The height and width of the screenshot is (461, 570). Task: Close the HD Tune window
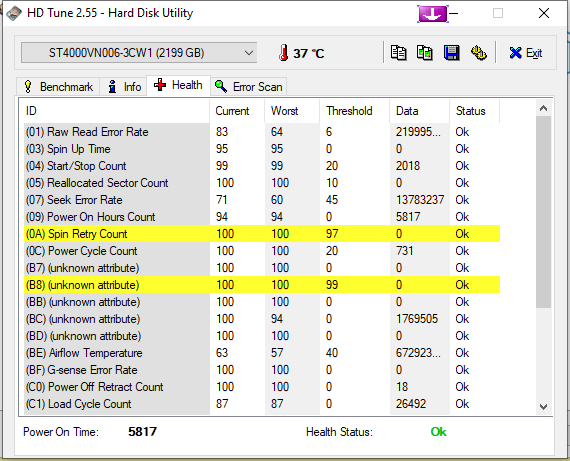(x=544, y=13)
